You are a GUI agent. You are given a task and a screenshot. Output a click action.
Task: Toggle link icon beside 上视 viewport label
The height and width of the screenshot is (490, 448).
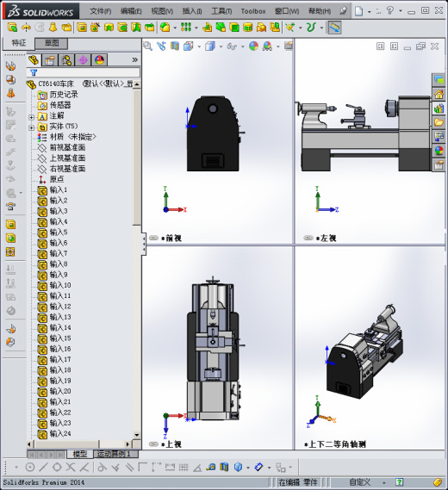click(153, 443)
